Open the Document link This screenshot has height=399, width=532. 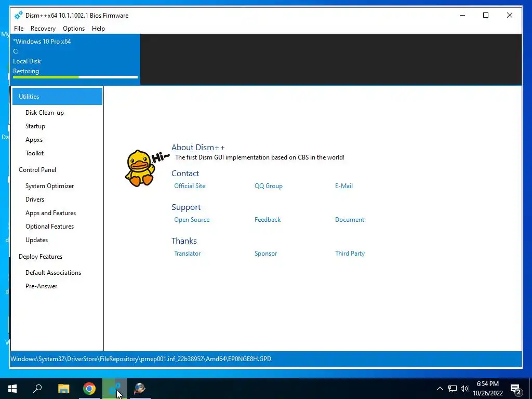pos(350,220)
